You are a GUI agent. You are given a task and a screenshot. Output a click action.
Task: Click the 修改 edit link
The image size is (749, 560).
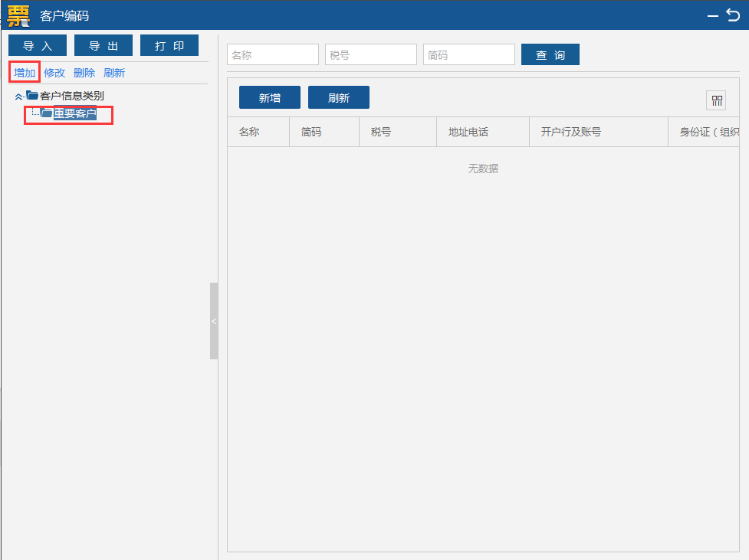pyautogui.click(x=54, y=73)
